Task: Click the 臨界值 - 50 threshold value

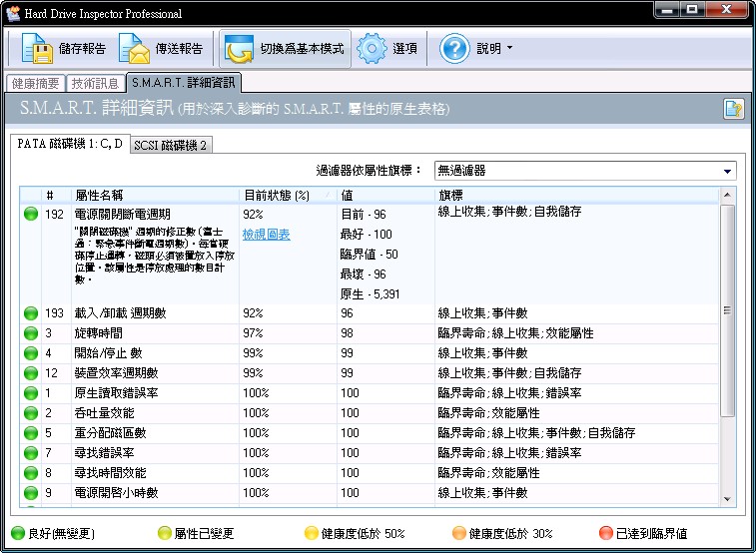Action: 370,255
